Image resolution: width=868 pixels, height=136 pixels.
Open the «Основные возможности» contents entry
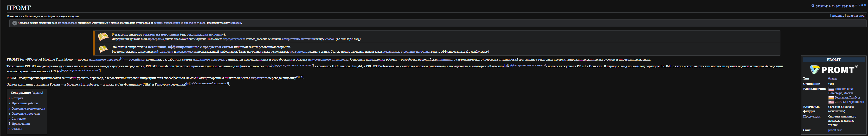point(28,109)
